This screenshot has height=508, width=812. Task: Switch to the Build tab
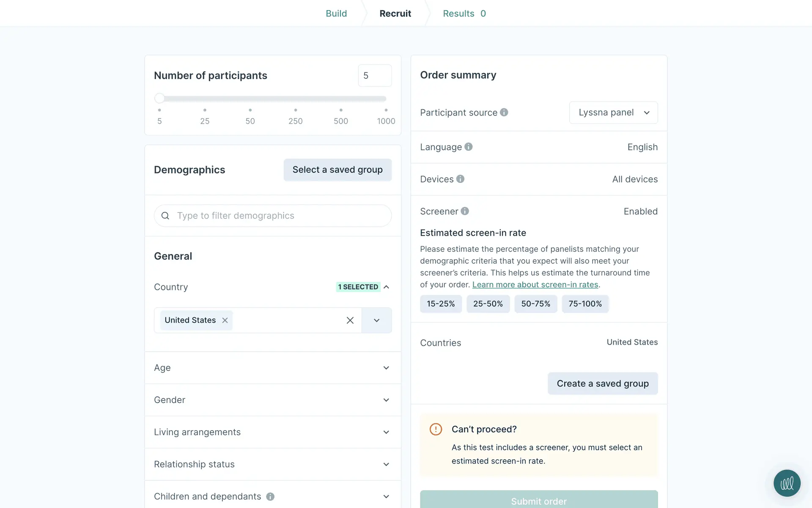click(336, 14)
